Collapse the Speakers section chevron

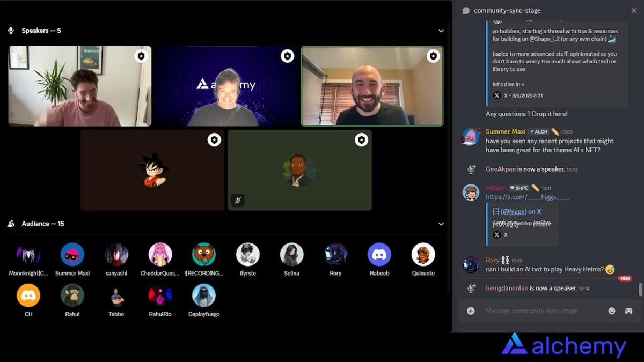click(x=441, y=31)
